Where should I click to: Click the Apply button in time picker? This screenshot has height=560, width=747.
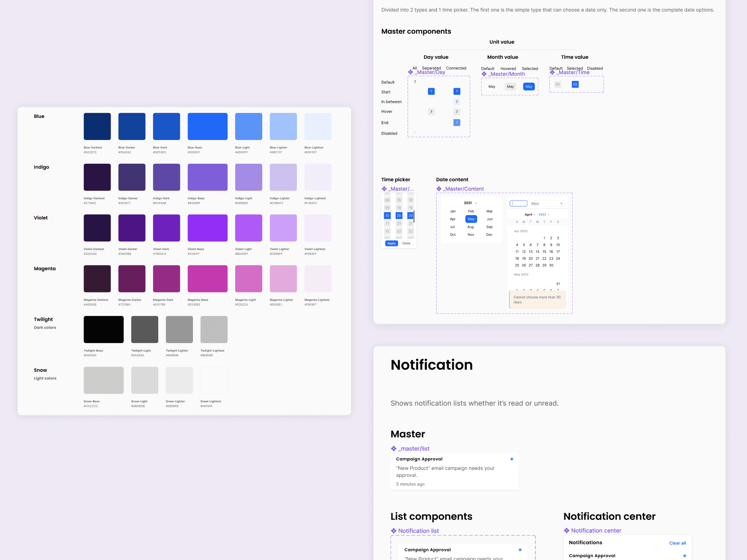[x=391, y=244]
